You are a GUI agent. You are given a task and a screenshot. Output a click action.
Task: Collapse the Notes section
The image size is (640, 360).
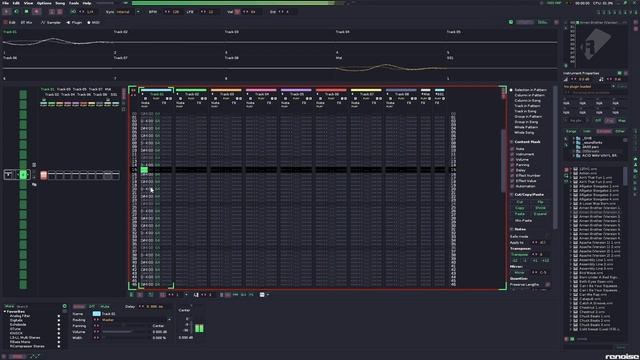tap(512, 229)
